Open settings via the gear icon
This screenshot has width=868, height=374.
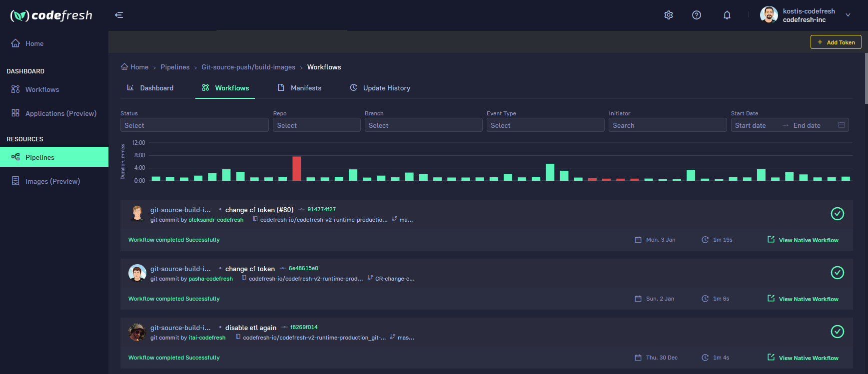click(x=669, y=15)
